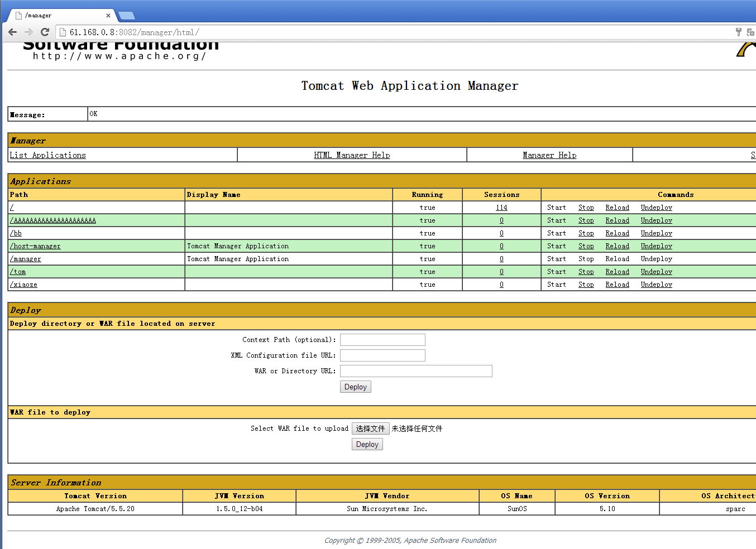Image resolution: width=756 pixels, height=549 pixels.
Task: Click the http://www.apache.org/ header text
Action: 119,56
